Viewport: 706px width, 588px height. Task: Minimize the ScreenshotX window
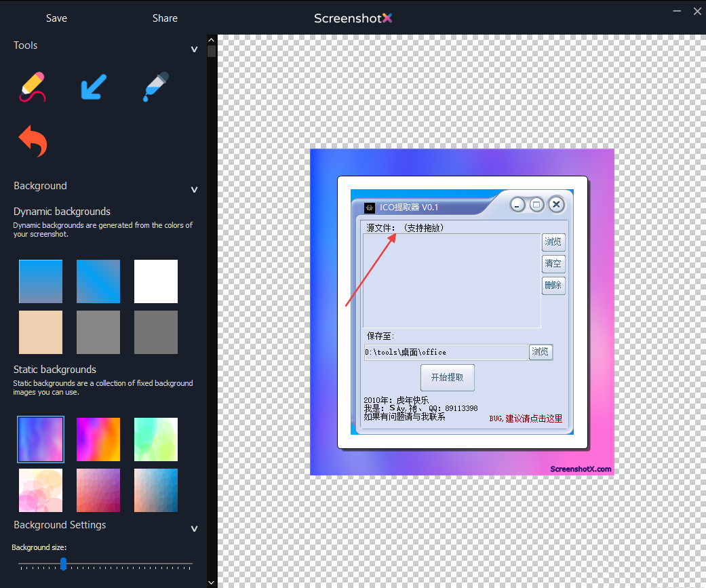(676, 10)
